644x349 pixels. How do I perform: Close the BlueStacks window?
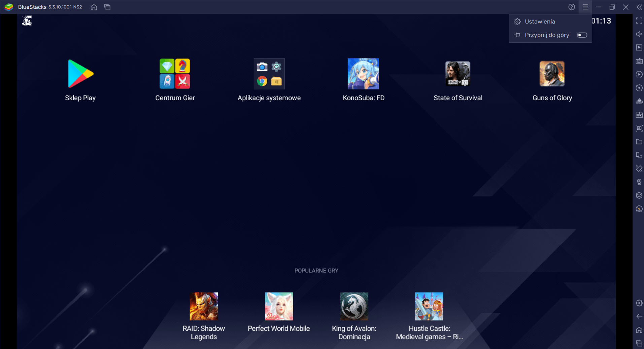tap(626, 7)
